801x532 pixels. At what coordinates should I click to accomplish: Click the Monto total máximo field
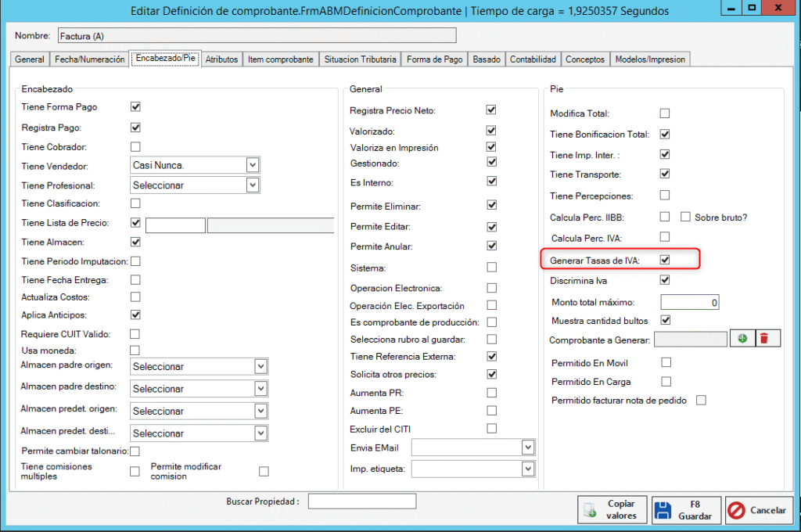[x=689, y=302]
